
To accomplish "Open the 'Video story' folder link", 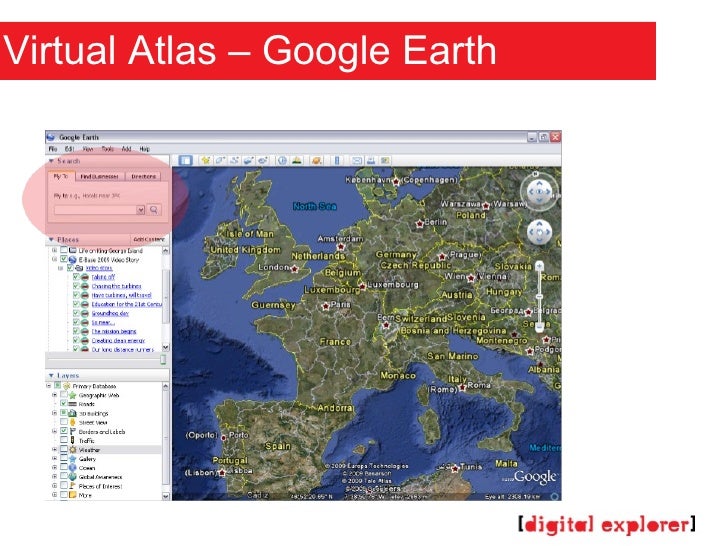I will click(99, 268).
